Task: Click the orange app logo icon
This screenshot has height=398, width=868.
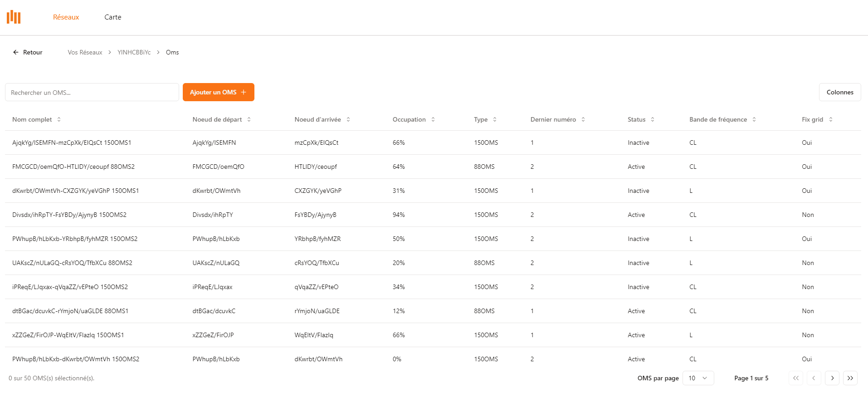Action: coord(14,17)
